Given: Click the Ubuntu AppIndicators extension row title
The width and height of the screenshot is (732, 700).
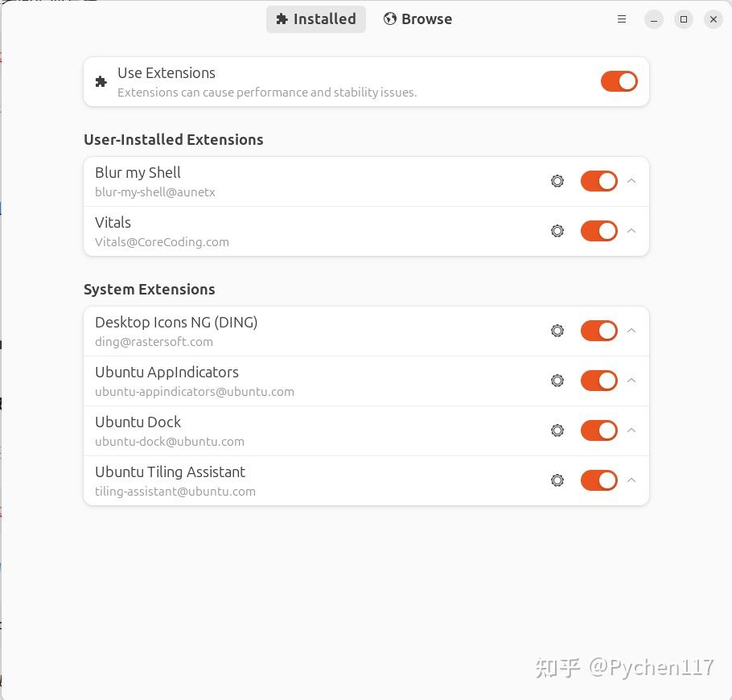Looking at the screenshot, I should tap(167, 373).
